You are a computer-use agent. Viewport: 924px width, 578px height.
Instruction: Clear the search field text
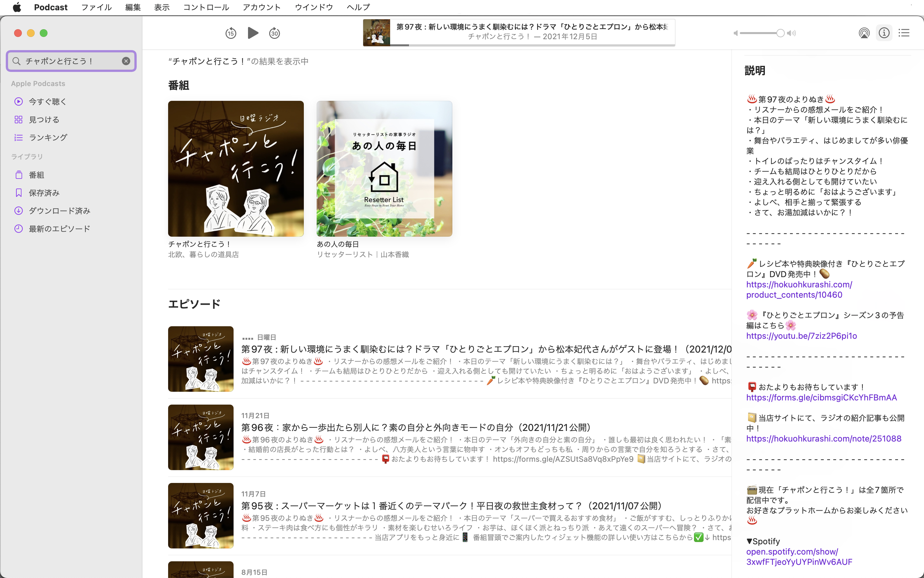pyautogui.click(x=126, y=61)
